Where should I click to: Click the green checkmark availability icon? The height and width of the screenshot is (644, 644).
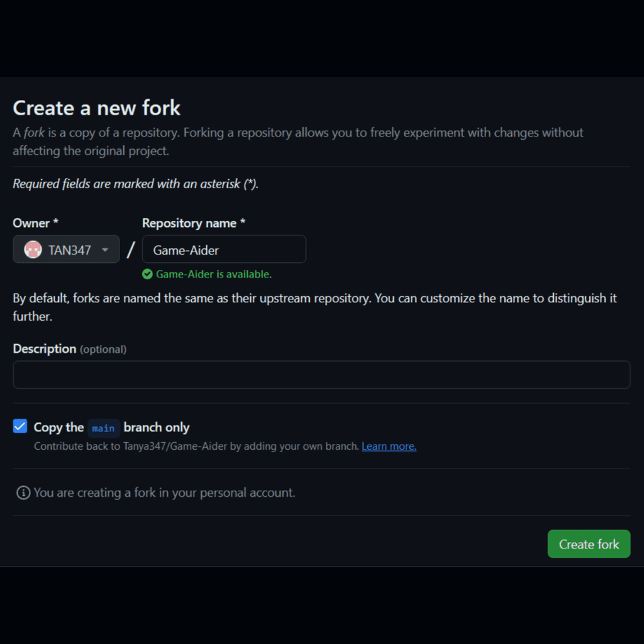pyautogui.click(x=147, y=274)
